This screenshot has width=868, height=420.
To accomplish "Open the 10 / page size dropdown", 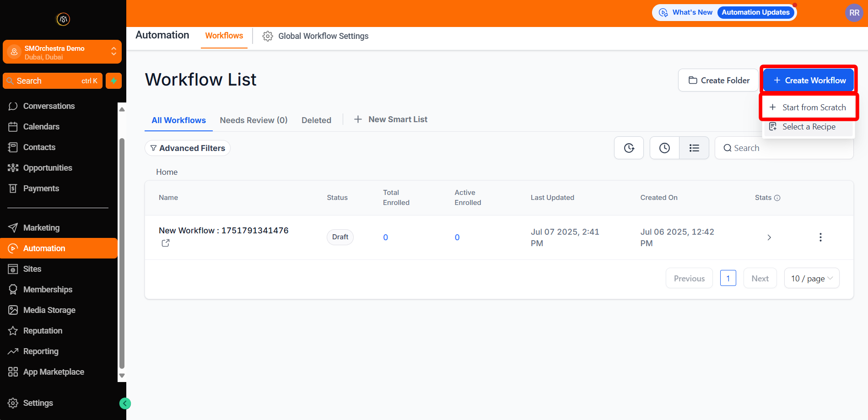I will click(x=811, y=279).
